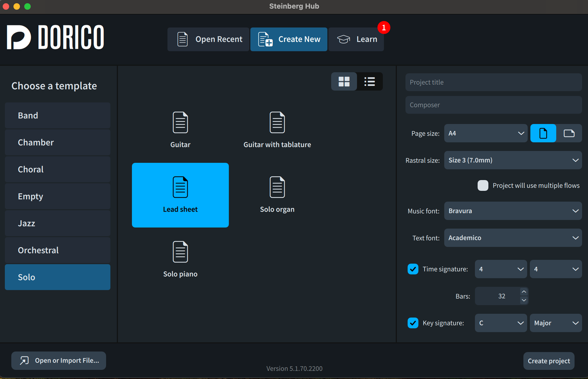This screenshot has height=379, width=588.
Task: Click the Create project button
Action: coord(549,361)
